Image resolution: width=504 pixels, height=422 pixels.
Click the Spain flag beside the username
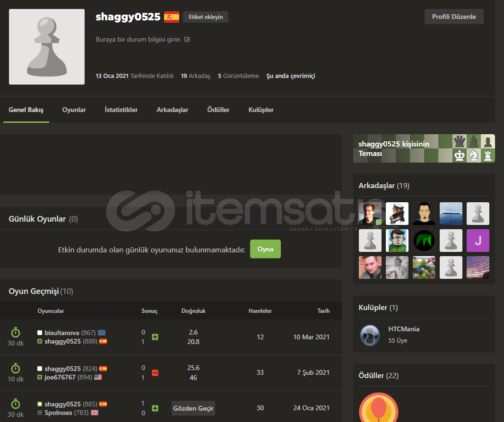point(172,17)
